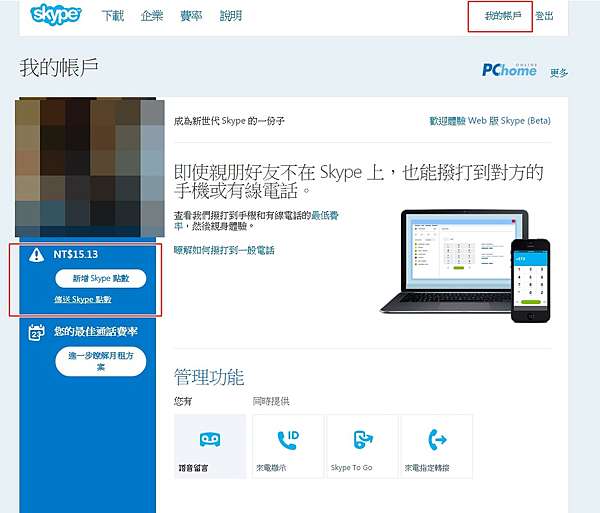
Task: Click the 來電顯示 label
Action: click(271, 468)
